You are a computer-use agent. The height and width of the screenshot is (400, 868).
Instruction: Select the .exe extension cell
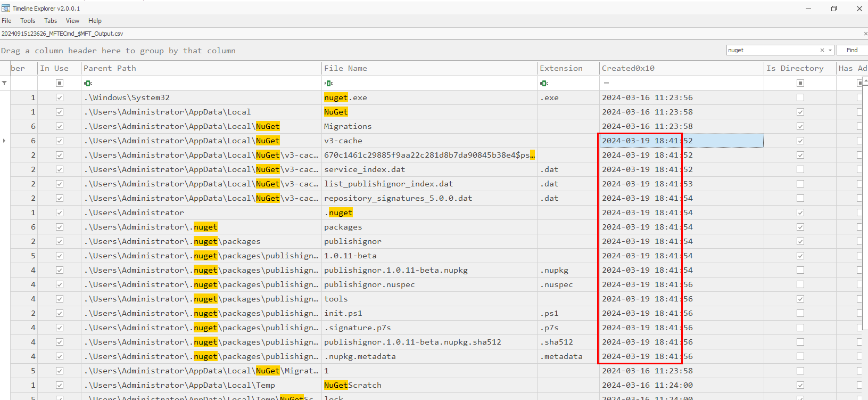tap(568, 97)
